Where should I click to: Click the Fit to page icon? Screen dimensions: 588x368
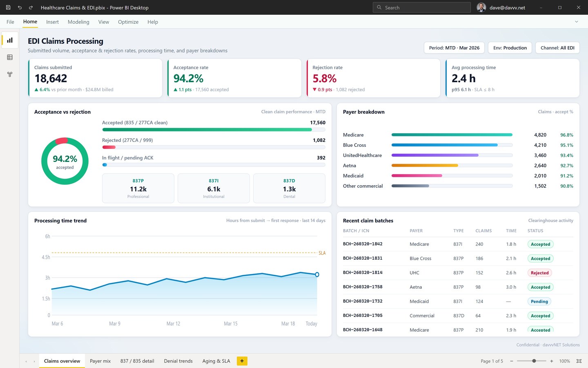click(579, 361)
